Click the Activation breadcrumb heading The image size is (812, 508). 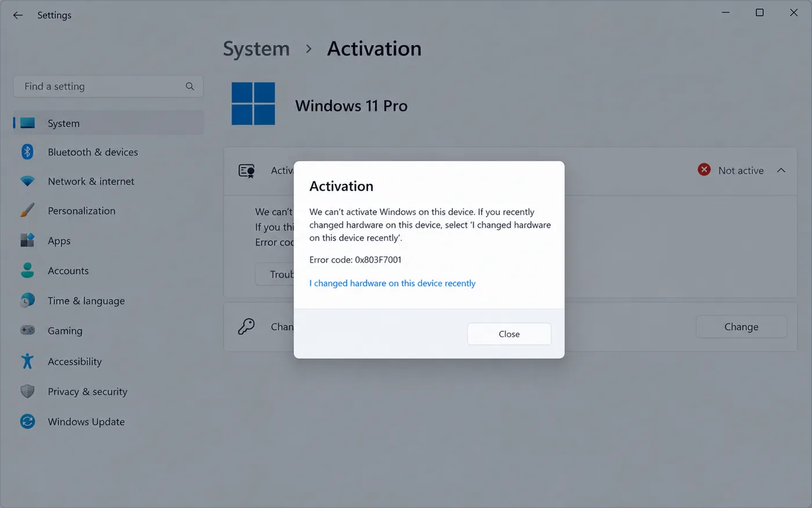click(374, 49)
